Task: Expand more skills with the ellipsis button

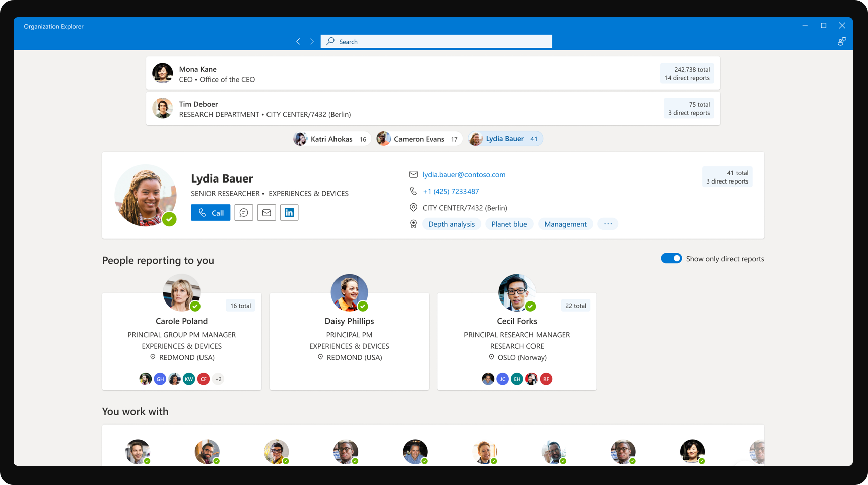Action: click(x=608, y=224)
